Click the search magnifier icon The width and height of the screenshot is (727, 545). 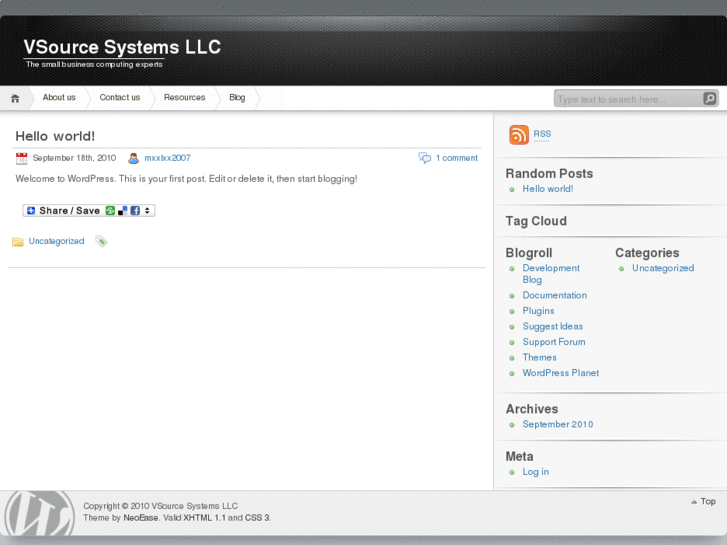[709, 99]
